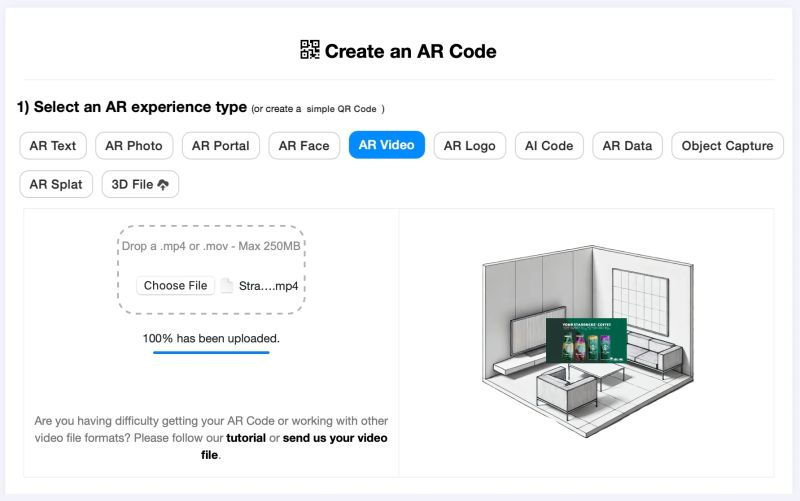Click the cloud upload icon in 3D File
This screenshot has height=501, width=800.
coord(163,185)
